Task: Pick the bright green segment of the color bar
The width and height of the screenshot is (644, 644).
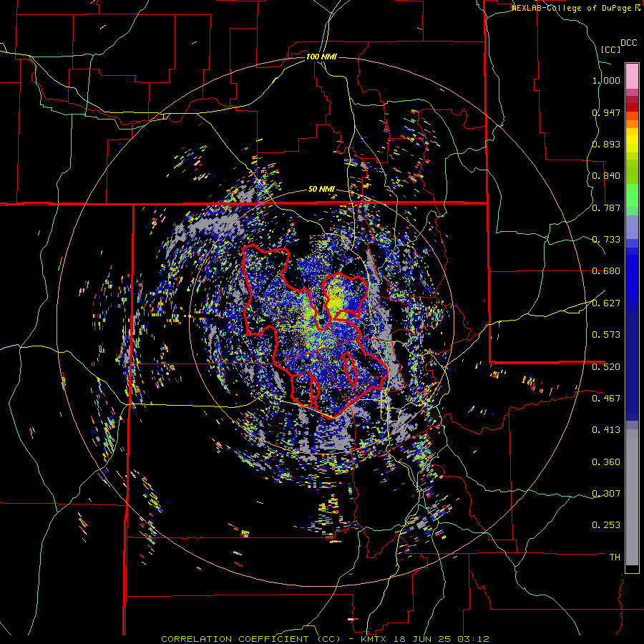Action: click(x=632, y=195)
